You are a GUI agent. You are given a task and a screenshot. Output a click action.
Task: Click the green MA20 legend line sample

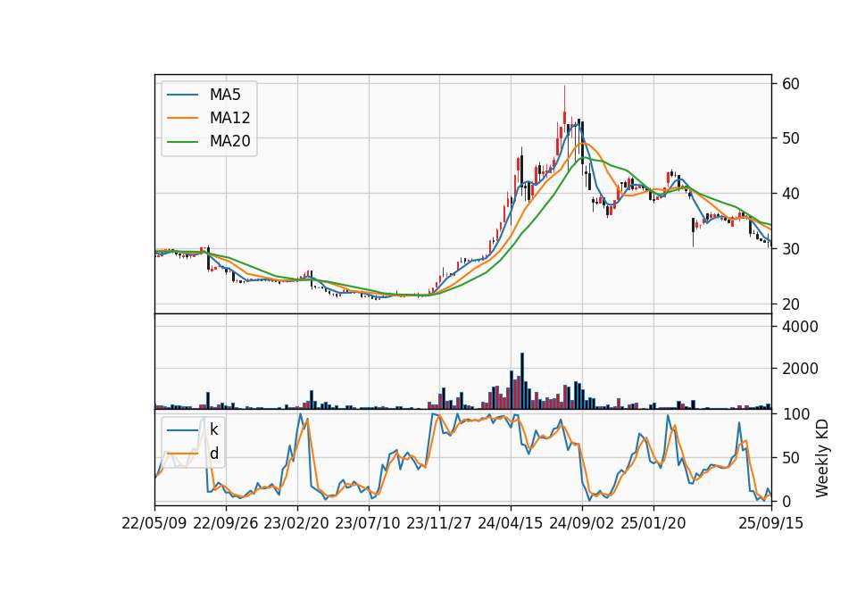coord(182,142)
